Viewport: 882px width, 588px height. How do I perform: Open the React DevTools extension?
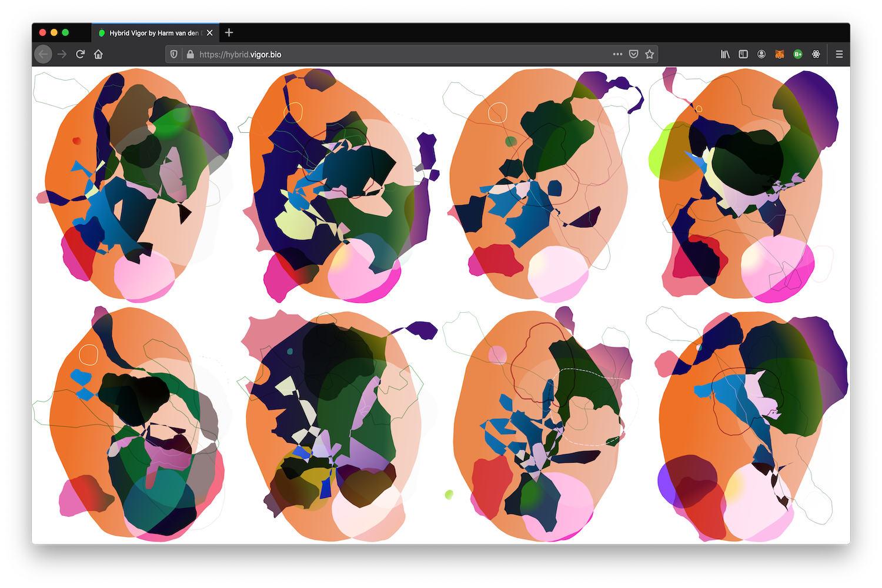pos(816,54)
